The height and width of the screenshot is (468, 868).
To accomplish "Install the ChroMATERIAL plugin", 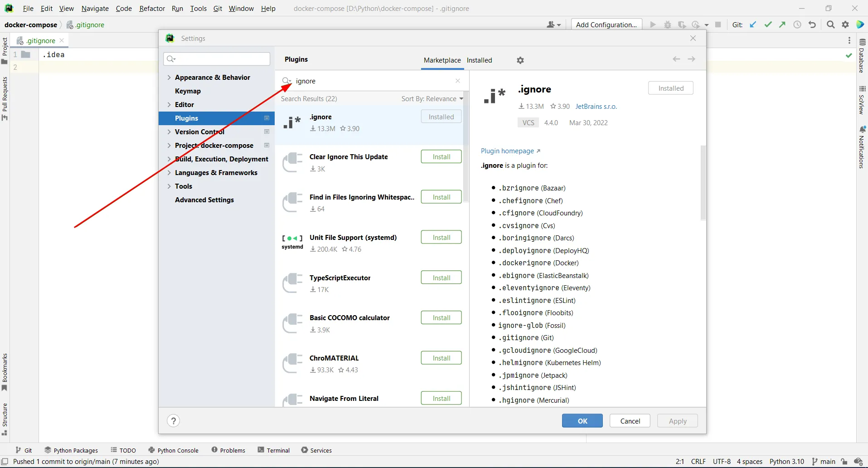I will point(441,358).
